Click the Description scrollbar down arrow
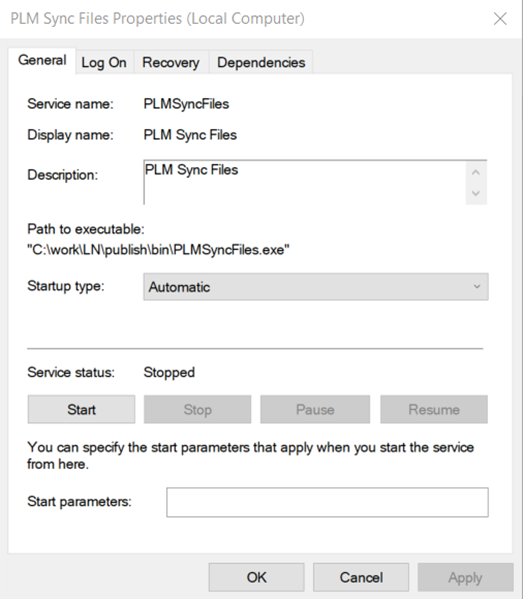The height and width of the screenshot is (599, 523). [x=476, y=193]
